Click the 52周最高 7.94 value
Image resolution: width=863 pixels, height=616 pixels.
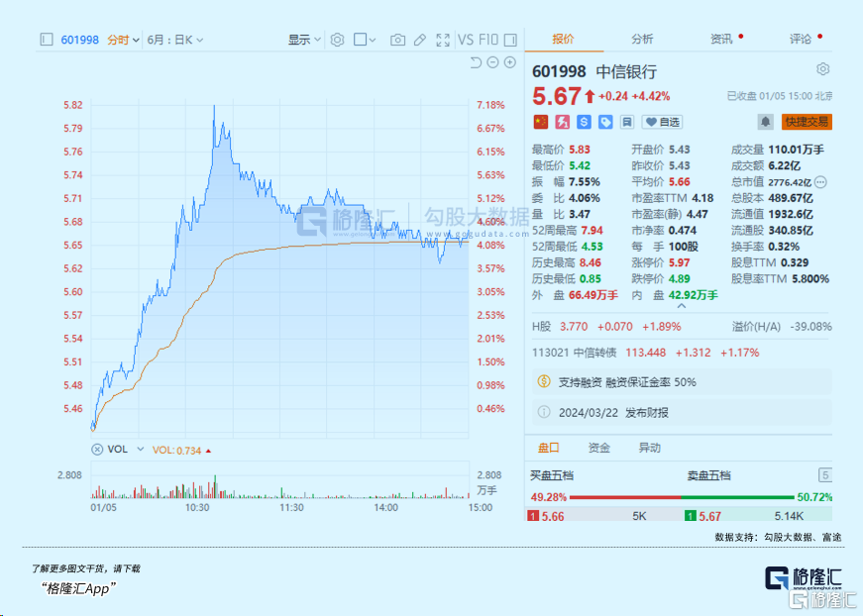pos(592,231)
